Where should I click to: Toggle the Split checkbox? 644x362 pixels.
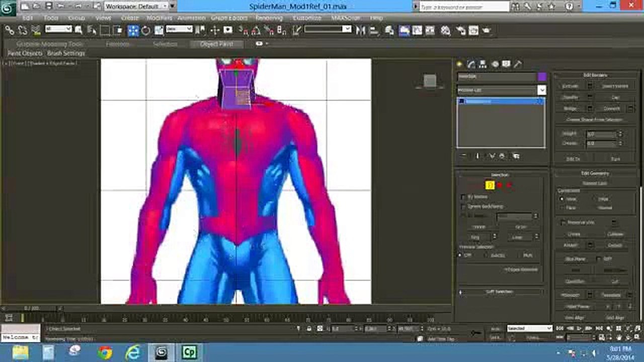coord(598,259)
